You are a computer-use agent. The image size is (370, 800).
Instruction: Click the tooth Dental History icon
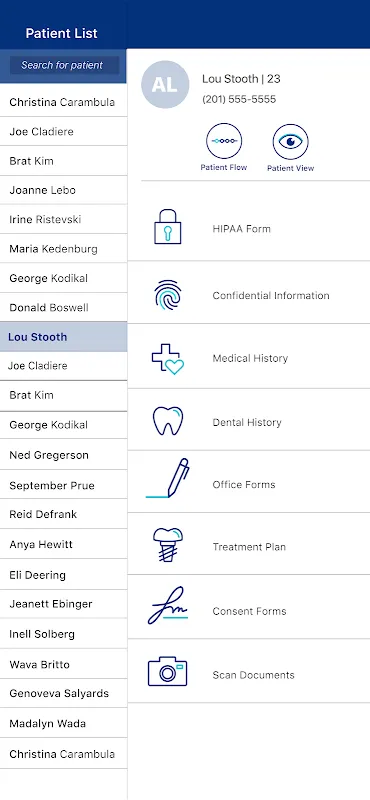tap(168, 421)
